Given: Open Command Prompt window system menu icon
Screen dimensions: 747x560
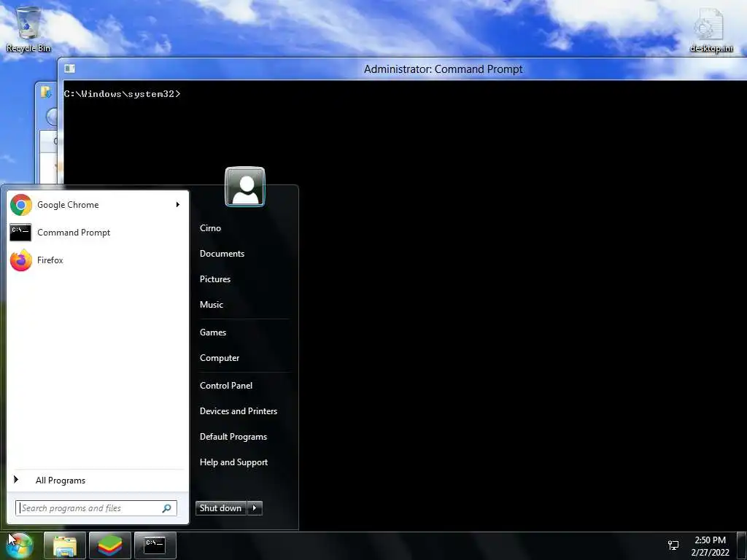Looking at the screenshot, I should point(69,69).
